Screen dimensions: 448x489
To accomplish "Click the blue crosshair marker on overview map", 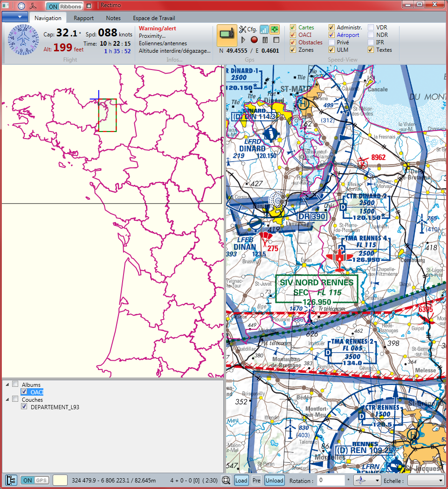I will point(99,99).
